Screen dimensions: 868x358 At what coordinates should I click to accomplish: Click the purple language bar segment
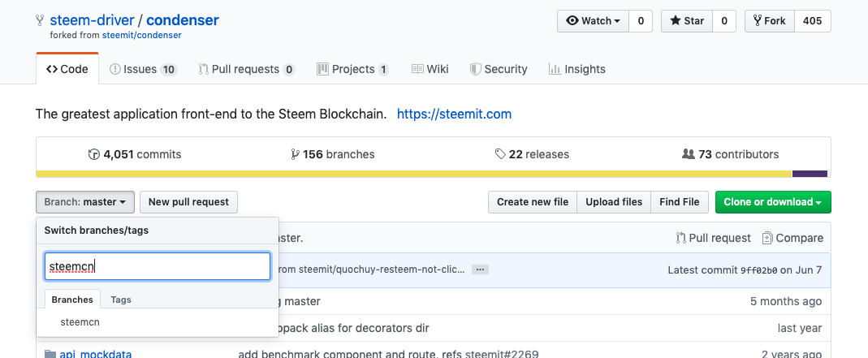coord(810,174)
